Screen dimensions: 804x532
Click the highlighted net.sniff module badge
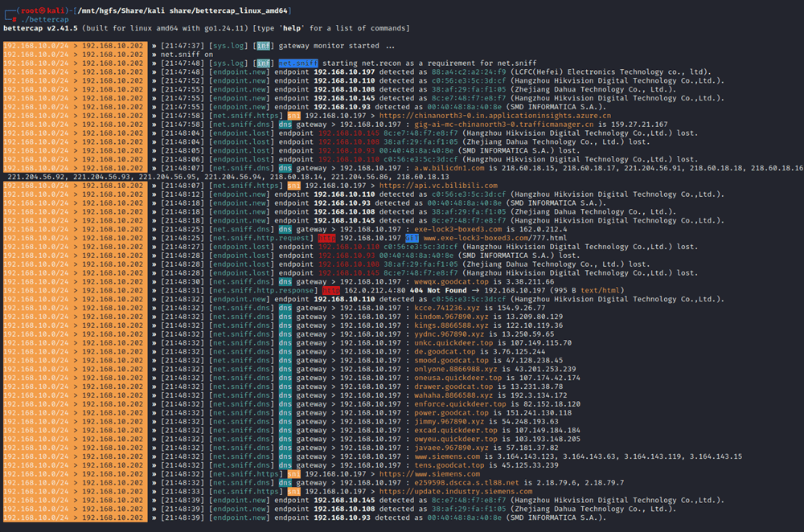pos(298,63)
